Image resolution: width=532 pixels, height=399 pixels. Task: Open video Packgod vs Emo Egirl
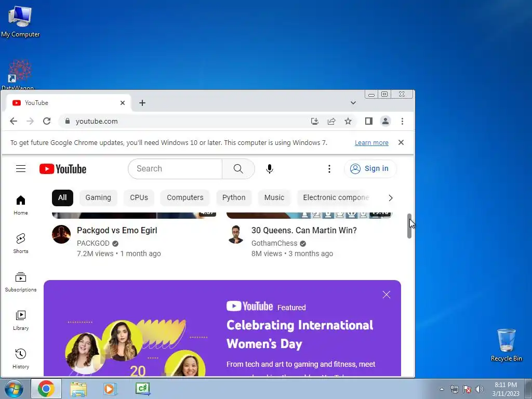pyautogui.click(x=117, y=230)
